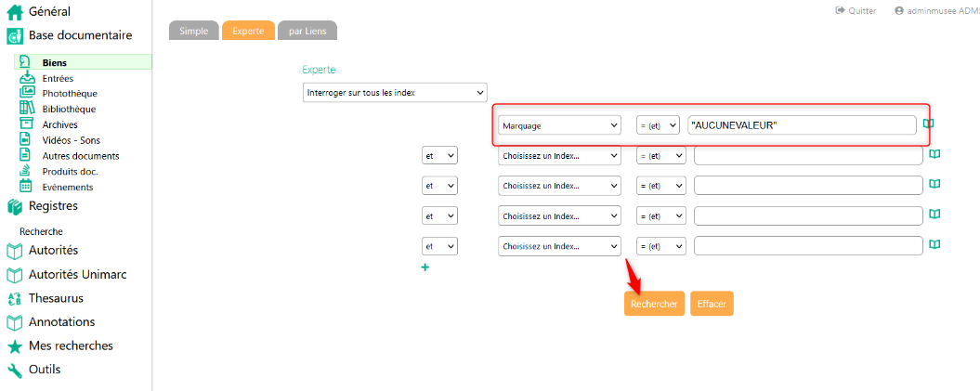Click the Evènements calendar icon

(26, 186)
